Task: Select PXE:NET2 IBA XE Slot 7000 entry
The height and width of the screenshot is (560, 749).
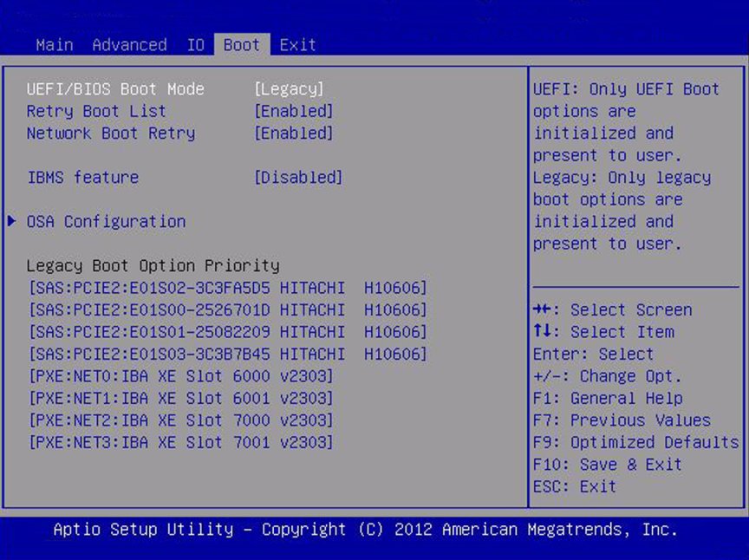Action: click(181, 420)
